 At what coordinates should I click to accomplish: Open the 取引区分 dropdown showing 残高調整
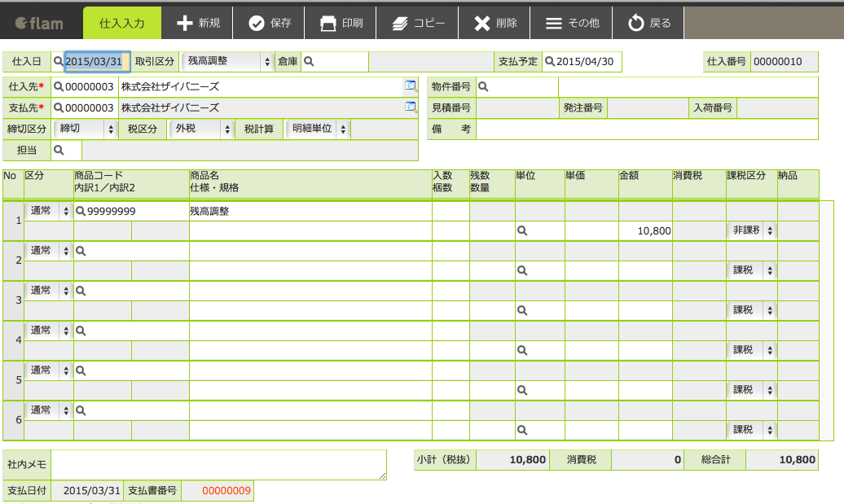[x=227, y=61]
